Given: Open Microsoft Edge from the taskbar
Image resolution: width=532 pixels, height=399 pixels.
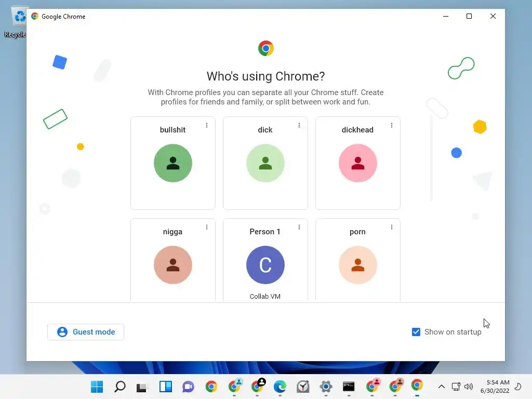Looking at the screenshot, I should (x=280, y=387).
